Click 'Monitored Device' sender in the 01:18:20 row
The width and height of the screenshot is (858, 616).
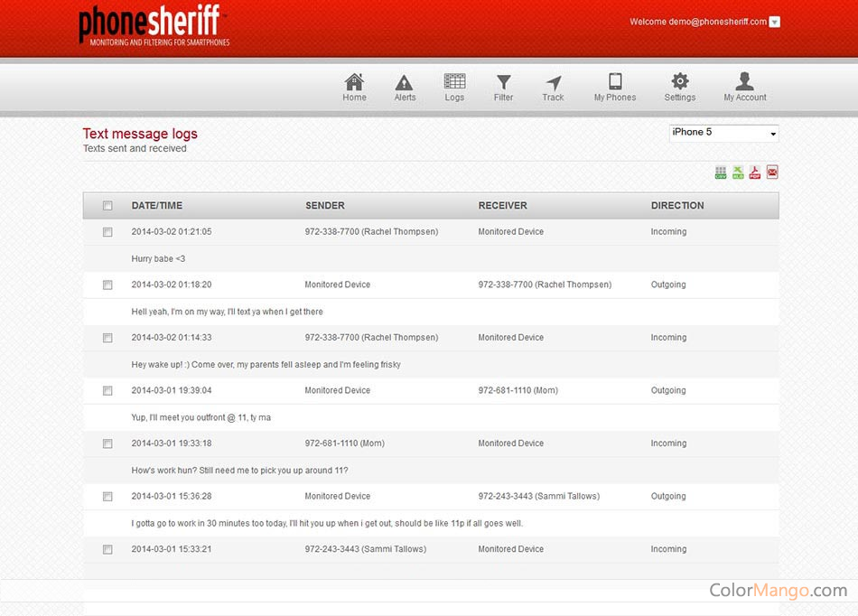(x=338, y=285)
